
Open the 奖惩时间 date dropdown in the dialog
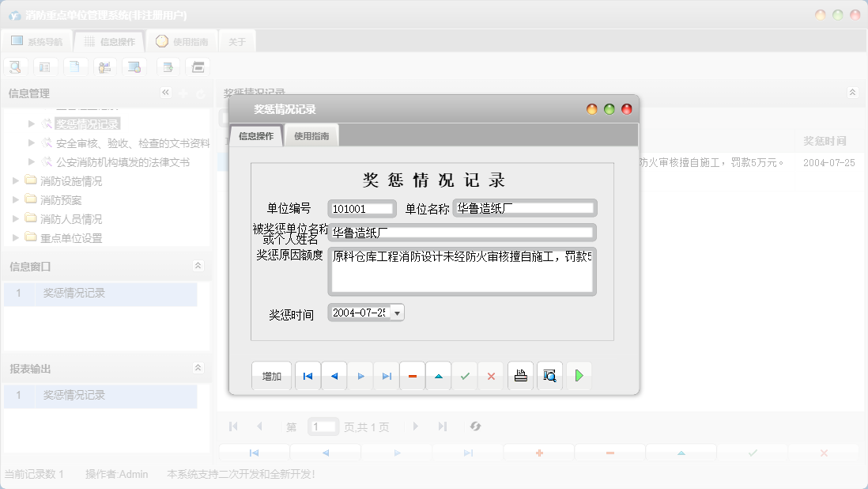pyautogui.click(x=396, y=312)
